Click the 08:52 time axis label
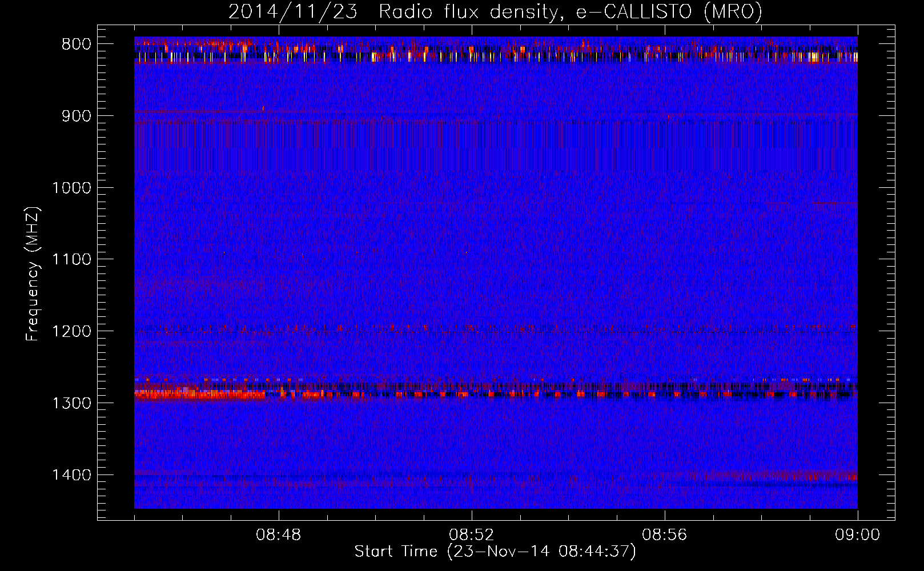The height and width of the screenshot is (571, 924). (x=472, y=535)
